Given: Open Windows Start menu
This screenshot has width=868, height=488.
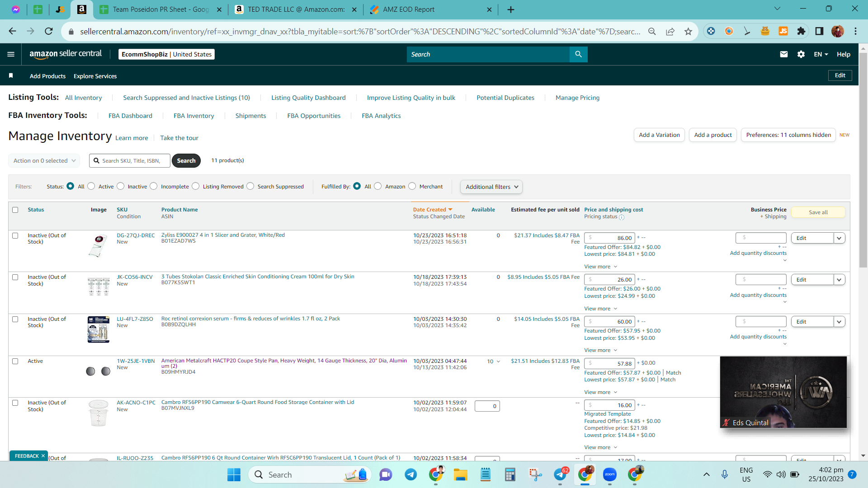Looking at the screenshot, I should (x=234, y=474).
